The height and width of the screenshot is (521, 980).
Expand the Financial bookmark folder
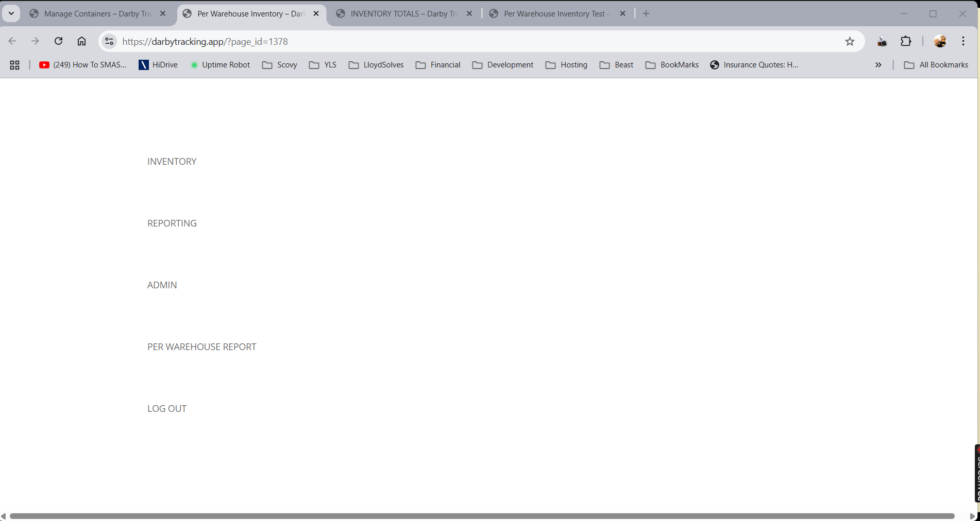[x=438, y=65]
